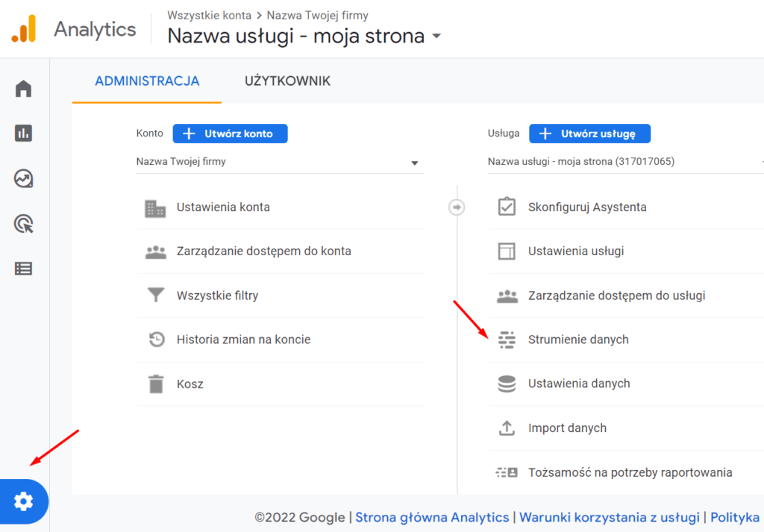Click the history clock icon for Historia zmian
Screen dimensions: 764x532
(x=157, y=339)
